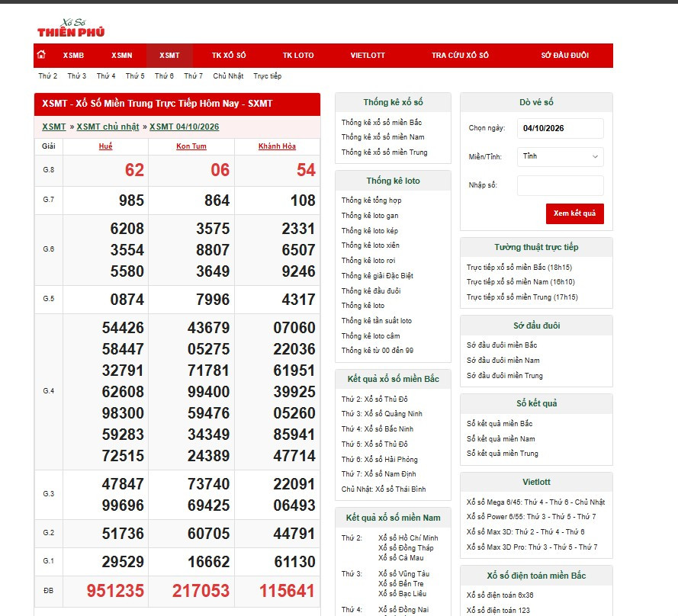Open the TK LOTO menu
Image resolution: width=678 pixels, height=616 pixels.
tap(298, 56)
